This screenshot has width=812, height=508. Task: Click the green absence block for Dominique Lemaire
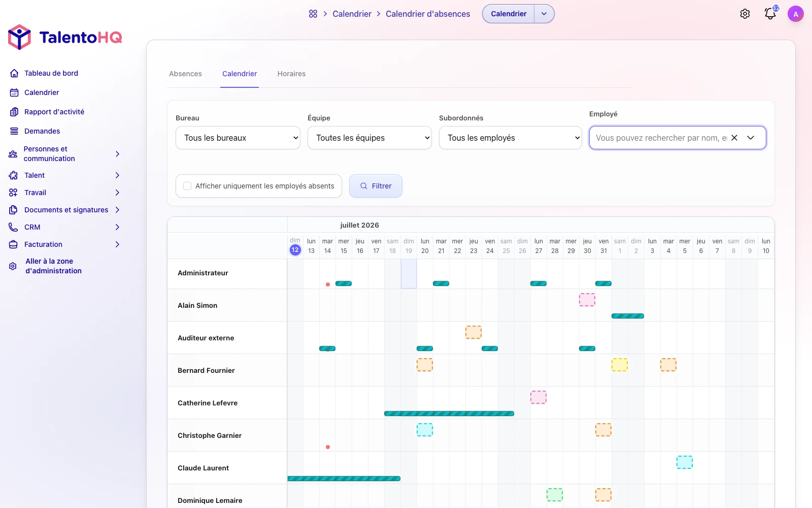point(555,495)
